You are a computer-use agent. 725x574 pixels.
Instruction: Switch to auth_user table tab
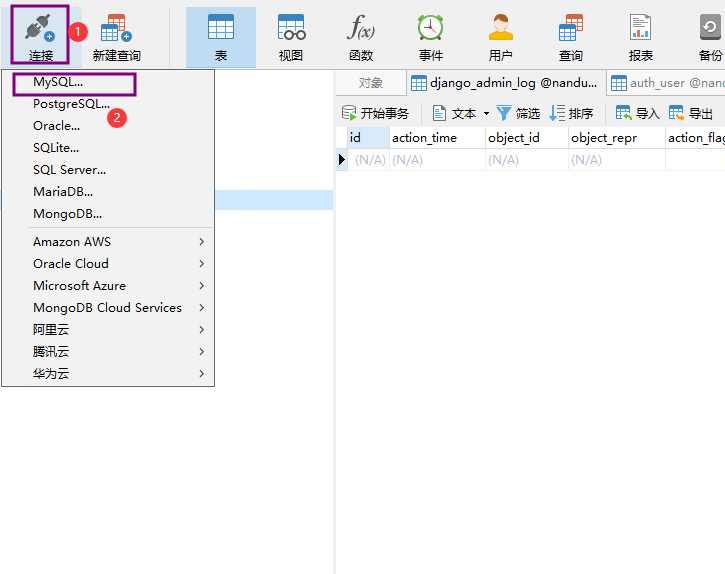[x=666, y=83]
